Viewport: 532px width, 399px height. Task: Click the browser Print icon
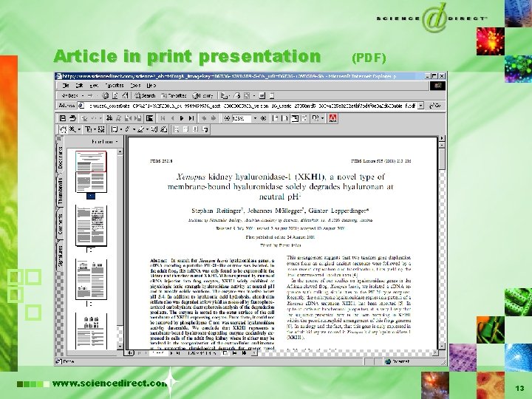[x=237, y=95]
